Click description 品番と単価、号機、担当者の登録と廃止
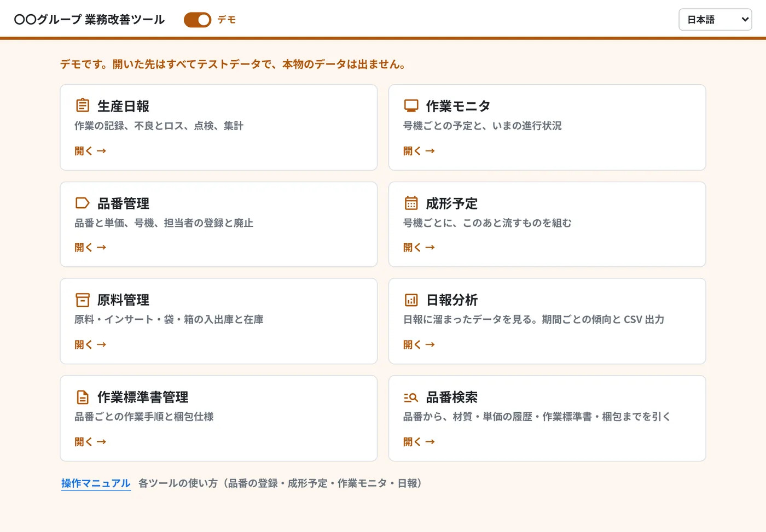 [x=164, y=223]
